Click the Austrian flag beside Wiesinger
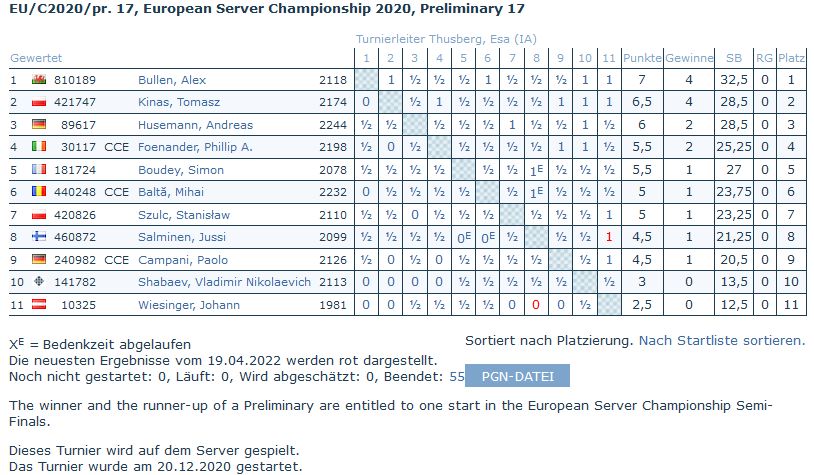The width and height of the screenshot is (814, 475). point(39,304)
